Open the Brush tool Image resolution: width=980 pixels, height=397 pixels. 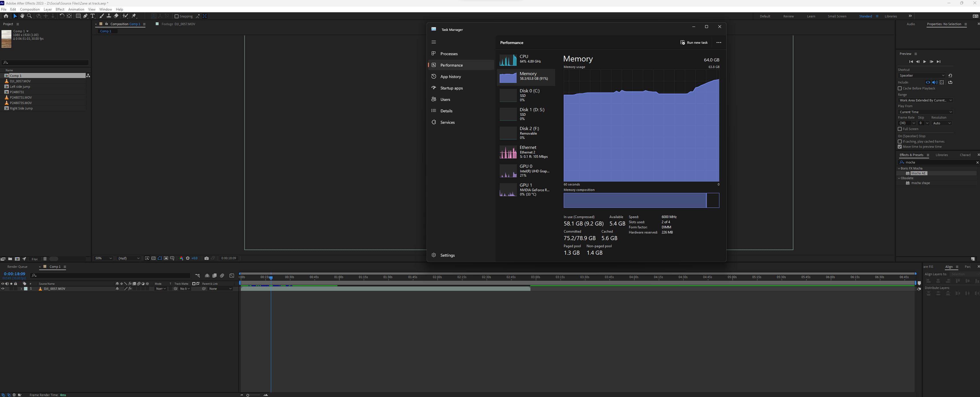(x=102, y=16)
